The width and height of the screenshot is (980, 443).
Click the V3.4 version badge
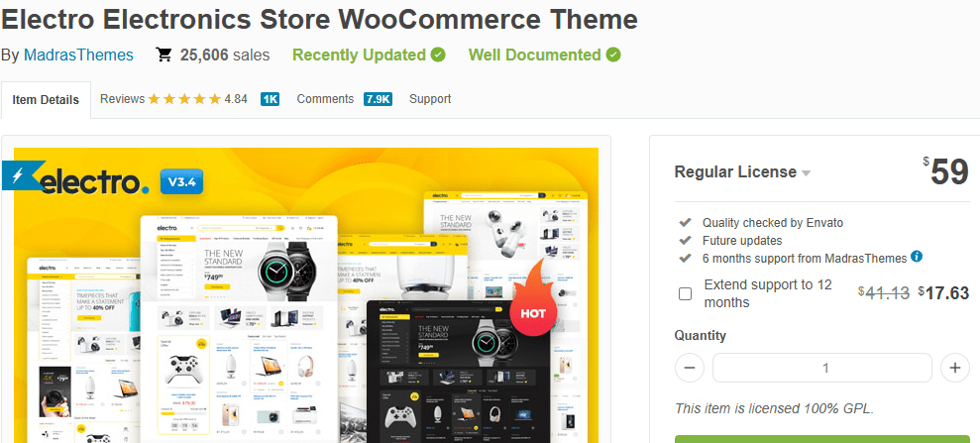tap(181, 183)
